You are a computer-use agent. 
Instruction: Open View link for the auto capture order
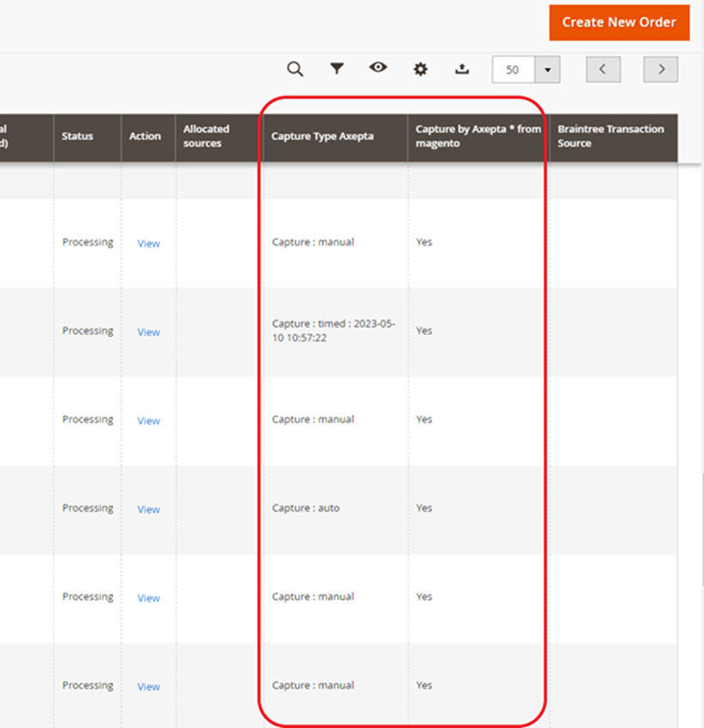click(149, 510)
